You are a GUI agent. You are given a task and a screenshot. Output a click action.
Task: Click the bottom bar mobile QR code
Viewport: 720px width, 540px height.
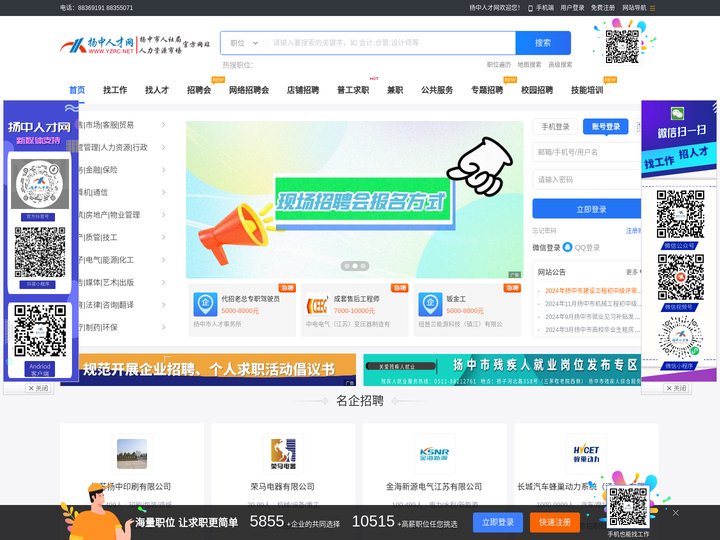click(628, 507)
